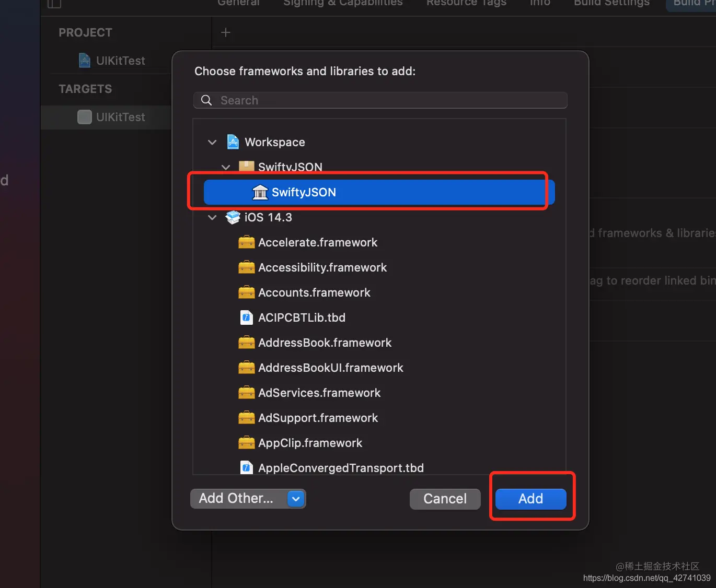Select Accessibility.framework in the list
Viewport: 716px width, 588px height.
pyautogui.click(x=322, y=267)
